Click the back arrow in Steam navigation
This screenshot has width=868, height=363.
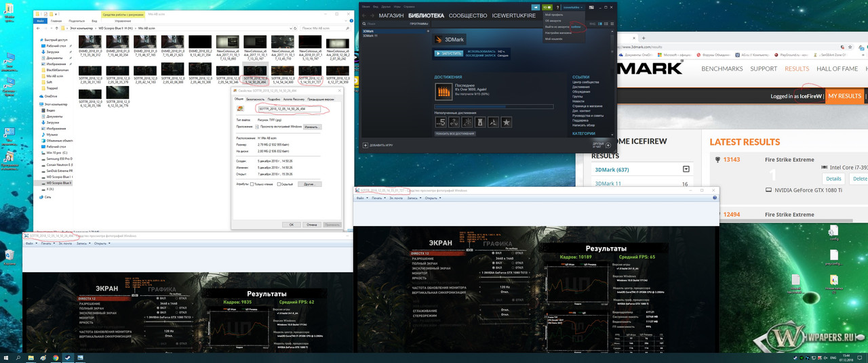pos(364,16)
